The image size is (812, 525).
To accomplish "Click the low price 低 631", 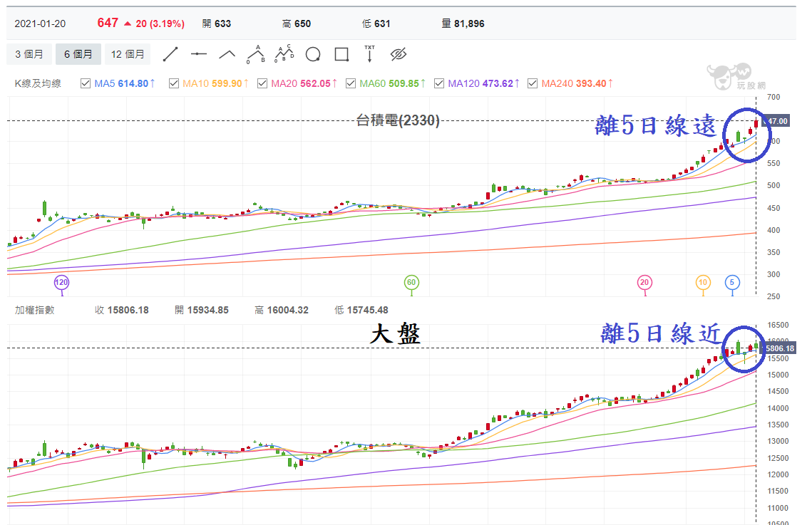I will 376,24.
